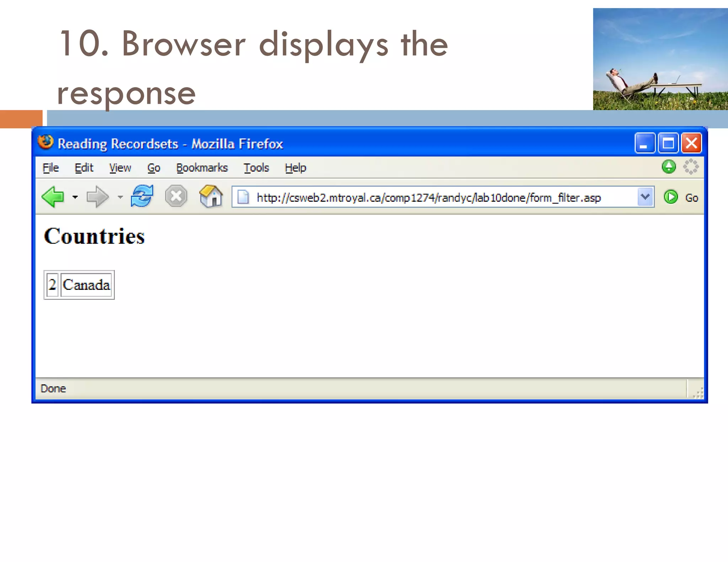728x562 pixels.
Task: Open the Back button history dropdown arrow
Action: (x=75, y=197)
